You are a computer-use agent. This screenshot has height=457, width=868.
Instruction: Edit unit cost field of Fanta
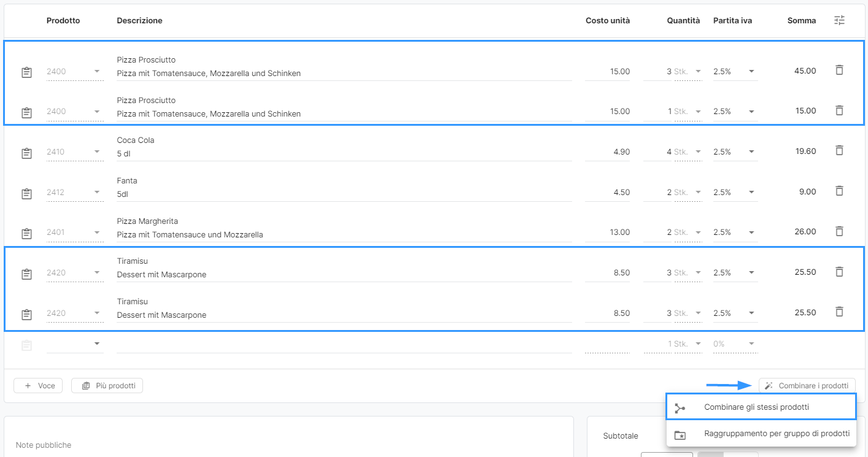tap(608, 193)
